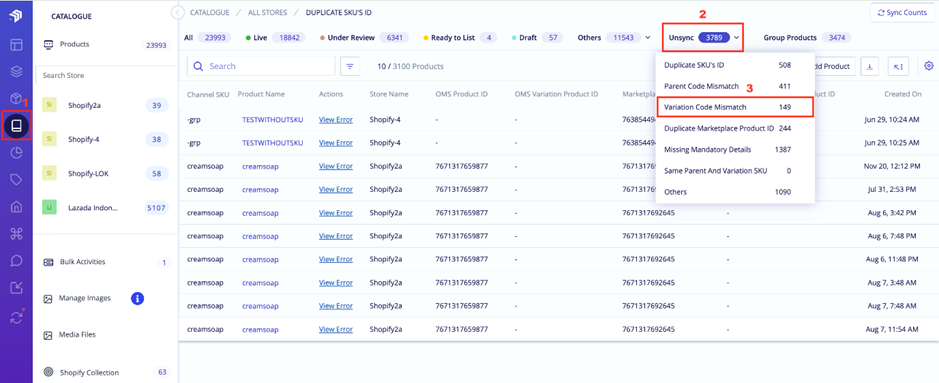Screen dimensions: 939x383
Task: Click the Lazada Indonesia store avatar icon
Action: (x=49, y=208)
